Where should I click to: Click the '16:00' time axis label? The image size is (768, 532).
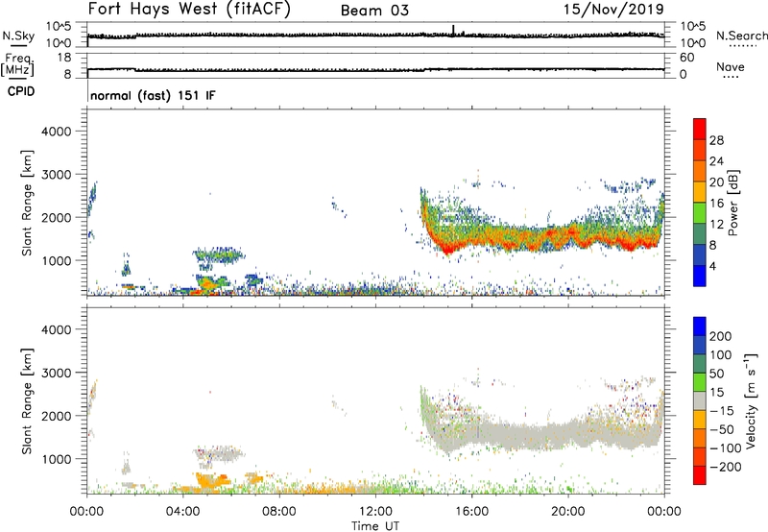[x=471, y=512]
